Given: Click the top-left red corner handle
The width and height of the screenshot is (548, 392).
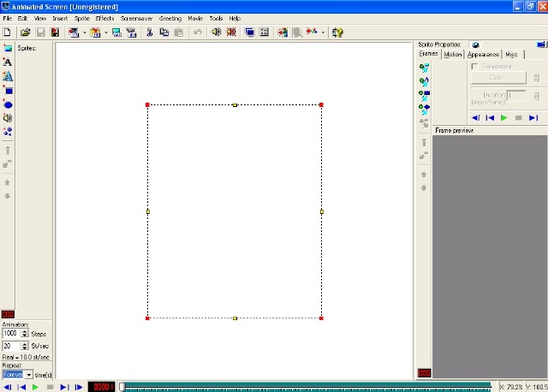Looking at the screenshot, I should click(147, 104).
